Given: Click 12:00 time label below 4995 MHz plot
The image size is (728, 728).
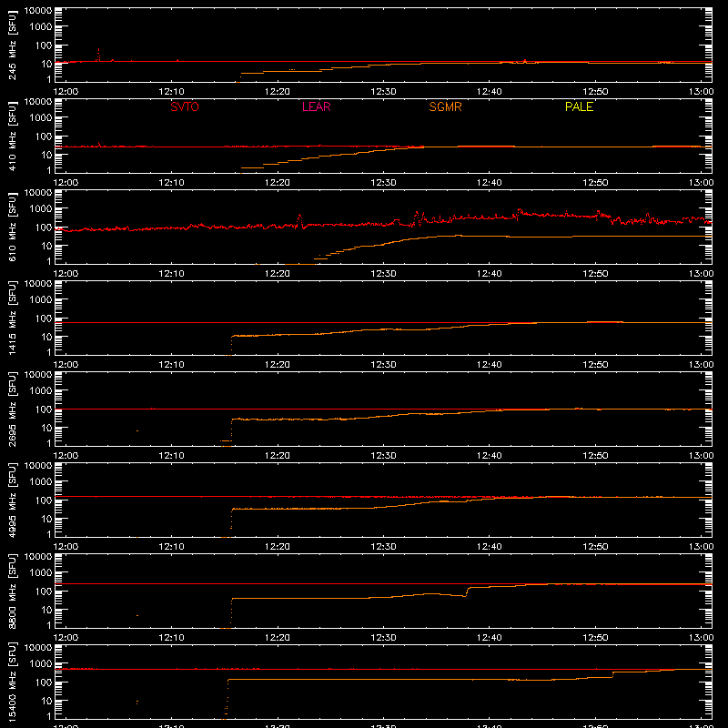Looking at the screenshot, I should click(x=66, y=547).
